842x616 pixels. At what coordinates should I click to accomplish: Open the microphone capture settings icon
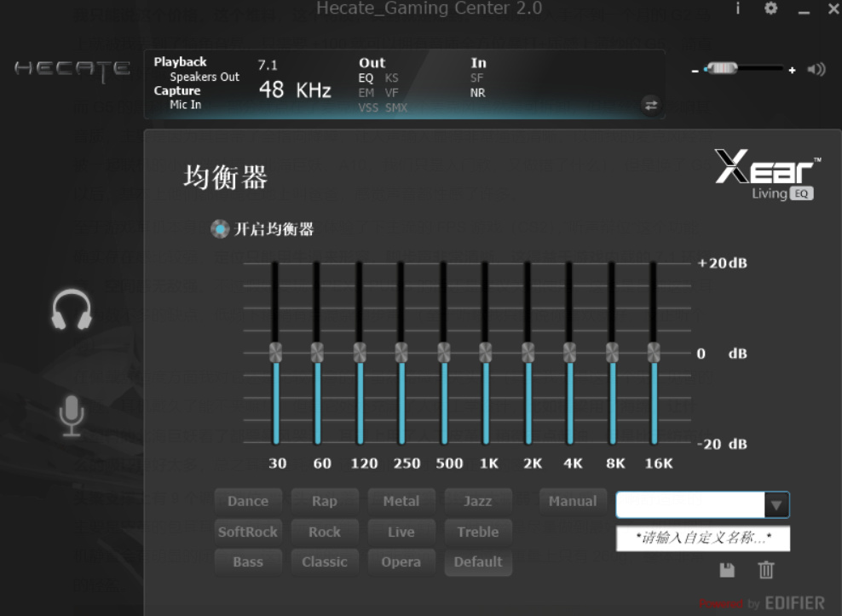pyautogui.click(x=72, y=416)
